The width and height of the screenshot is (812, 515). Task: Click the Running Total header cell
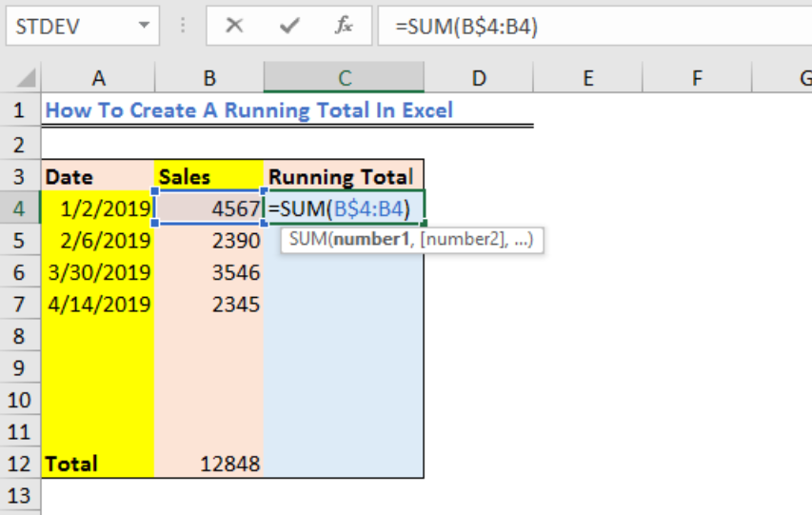pyautogui.click(x=344, y=176)
